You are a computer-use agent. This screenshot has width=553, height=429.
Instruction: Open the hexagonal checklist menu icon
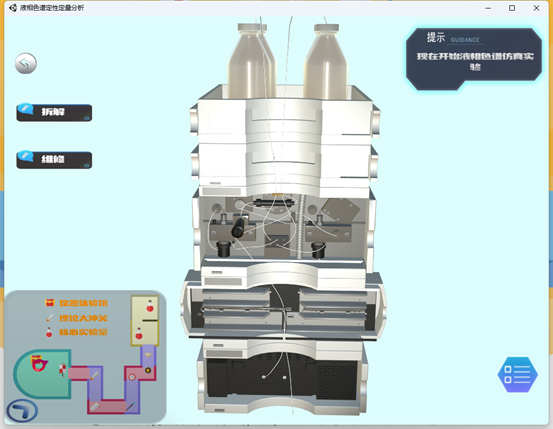point(517,375)
